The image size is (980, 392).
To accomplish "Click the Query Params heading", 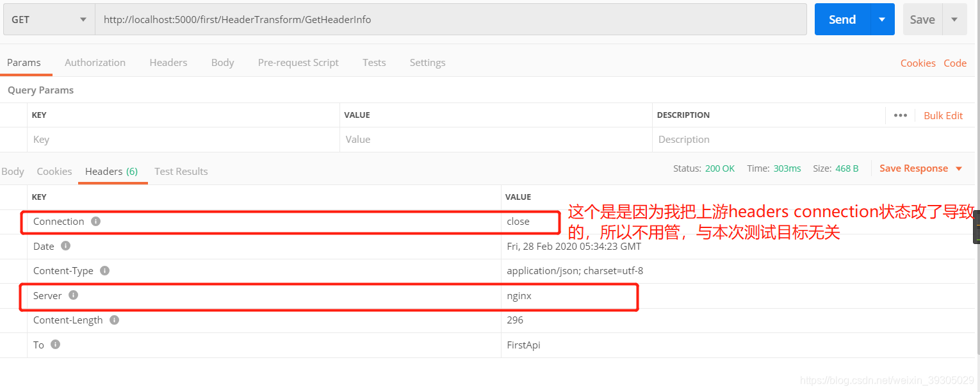I will click(40, 90).
